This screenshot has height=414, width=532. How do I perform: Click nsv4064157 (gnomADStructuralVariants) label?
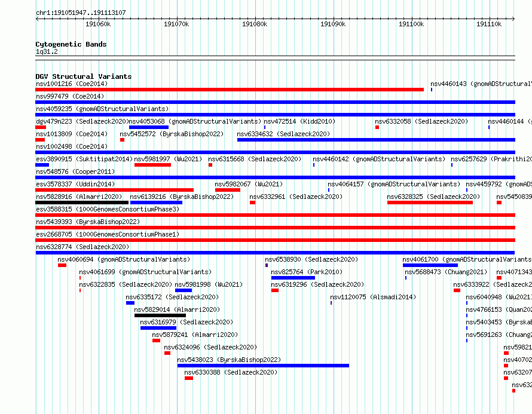394,184
